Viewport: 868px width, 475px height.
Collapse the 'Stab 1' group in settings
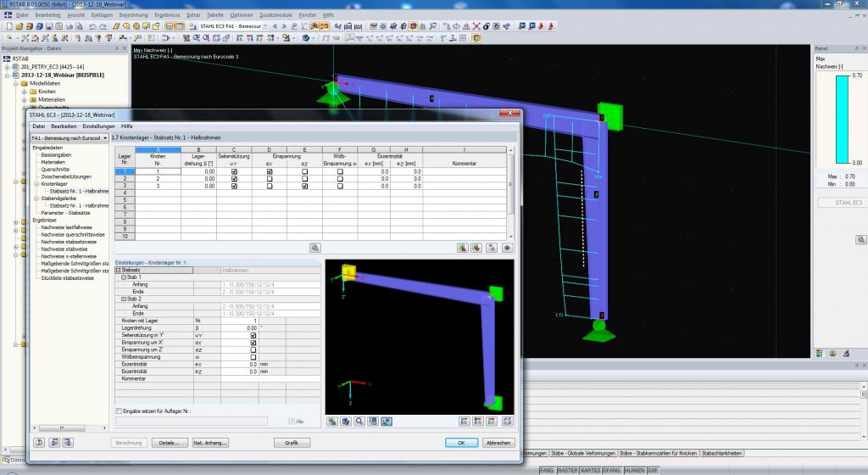(x=125, y=277)
